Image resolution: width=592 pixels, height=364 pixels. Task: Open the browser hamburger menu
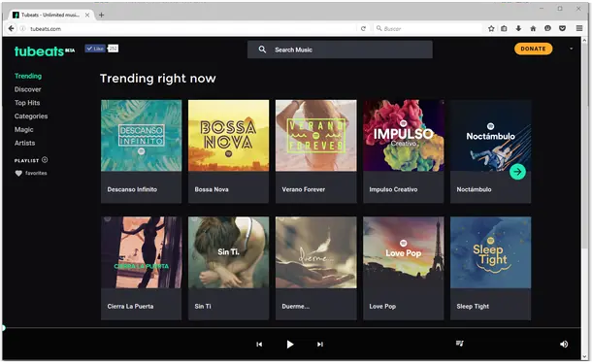[x=579, y=29]
